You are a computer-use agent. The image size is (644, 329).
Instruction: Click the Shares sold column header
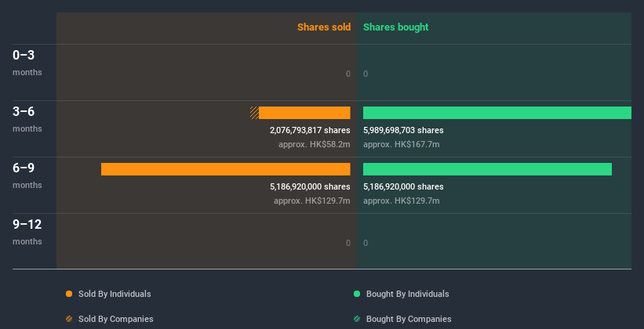(324, 27)
